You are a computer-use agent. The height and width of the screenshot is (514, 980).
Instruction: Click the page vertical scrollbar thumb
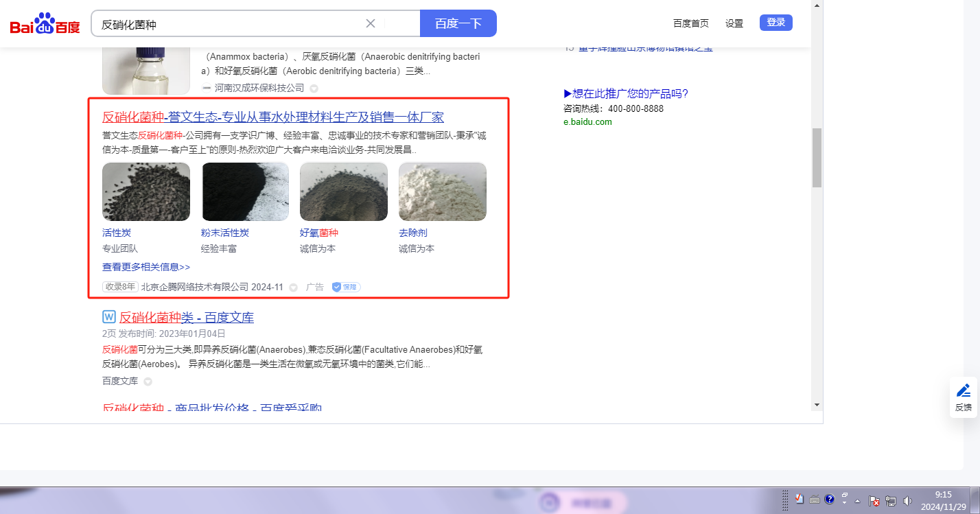tap(817, 157)
